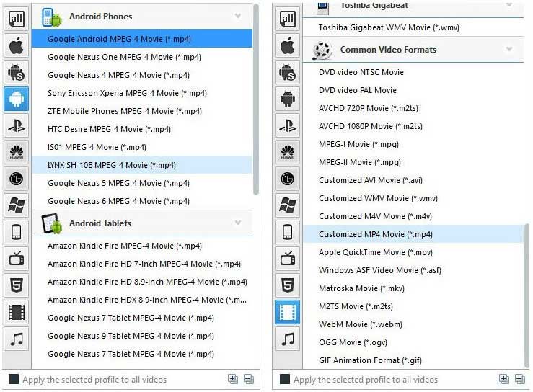This screenshot has height=392, width=533.
Task: Click the right panel vertical scrollbar
Action: pos(527,295)
